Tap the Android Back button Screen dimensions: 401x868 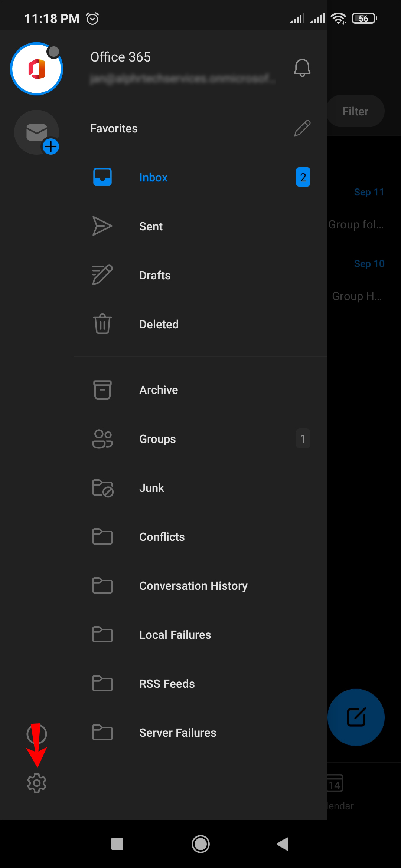point(283,844)
